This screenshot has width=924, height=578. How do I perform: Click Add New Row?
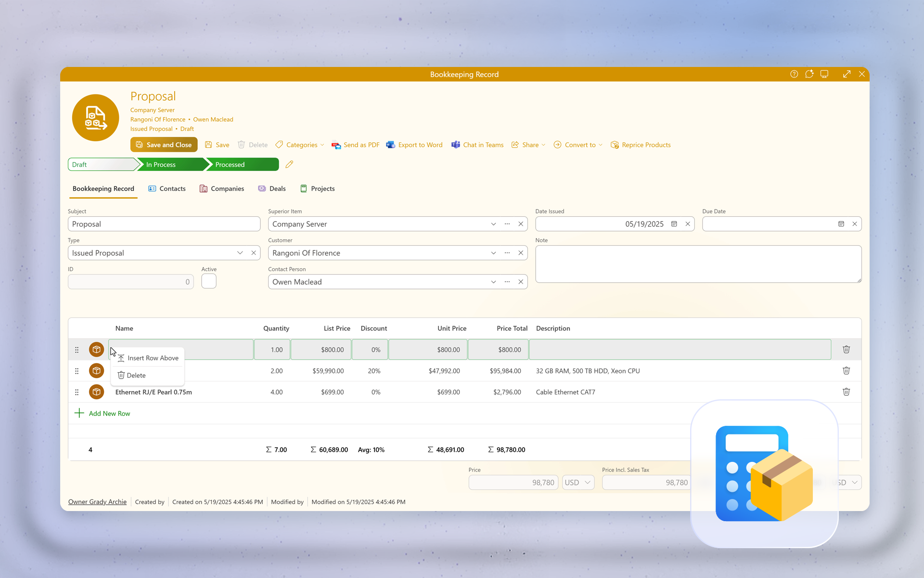(x=102, y=413)
